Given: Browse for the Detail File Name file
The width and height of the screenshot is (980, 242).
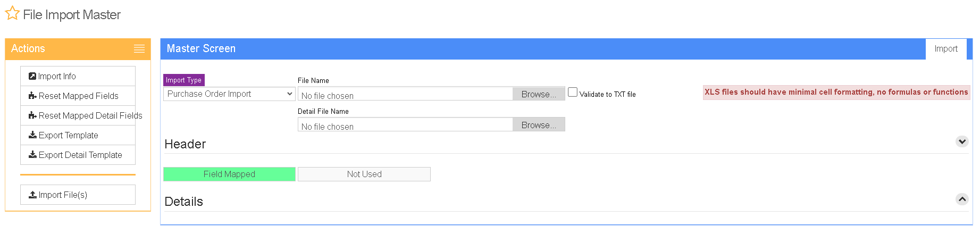Looking at the screenshot, I should [539, 125].
